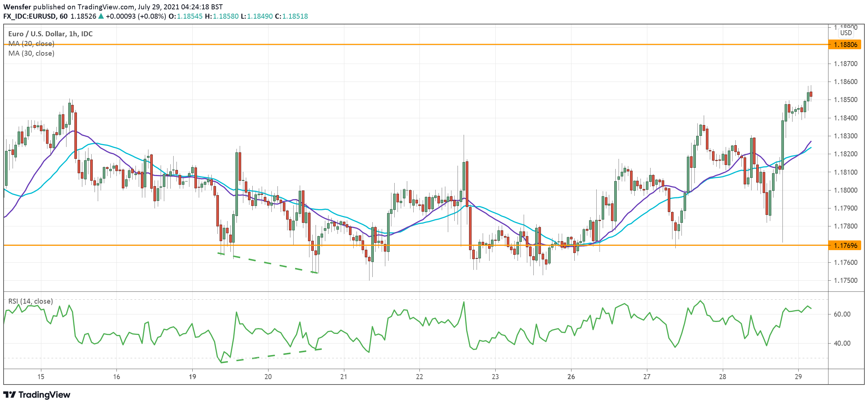Click the latest candle at chart's right edge
The width and height of the screenshot is (868, 405).
[x=811, y=95]
